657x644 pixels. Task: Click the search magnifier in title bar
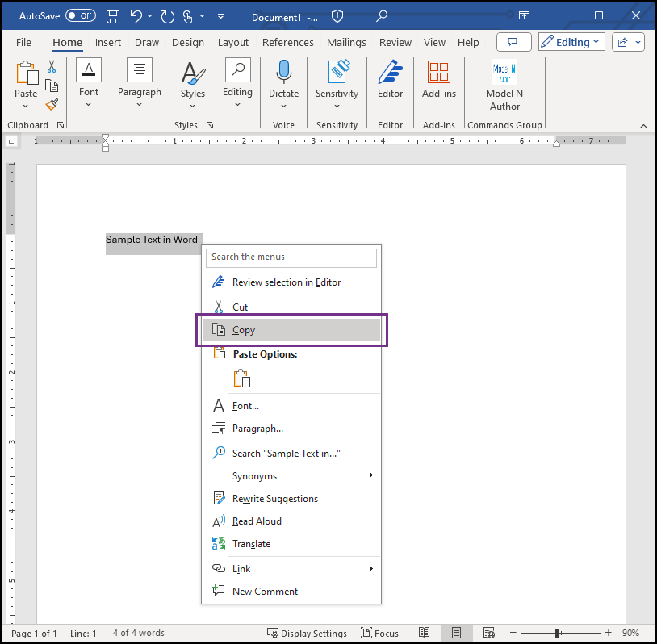tap(381, 16)
